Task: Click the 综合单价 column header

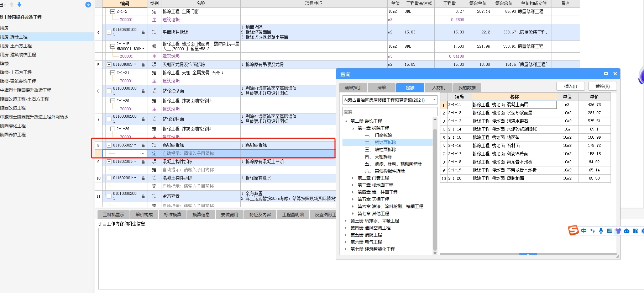Action: pos(478,4)
